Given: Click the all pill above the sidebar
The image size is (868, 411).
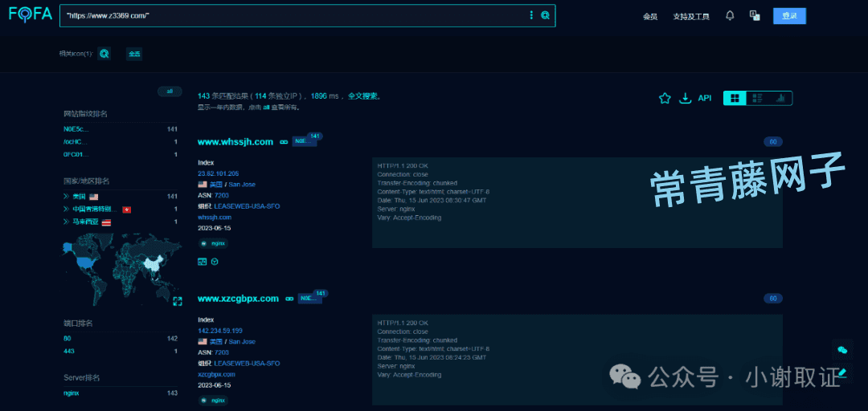Looking at the screenshot, I should tap(170, 92).
